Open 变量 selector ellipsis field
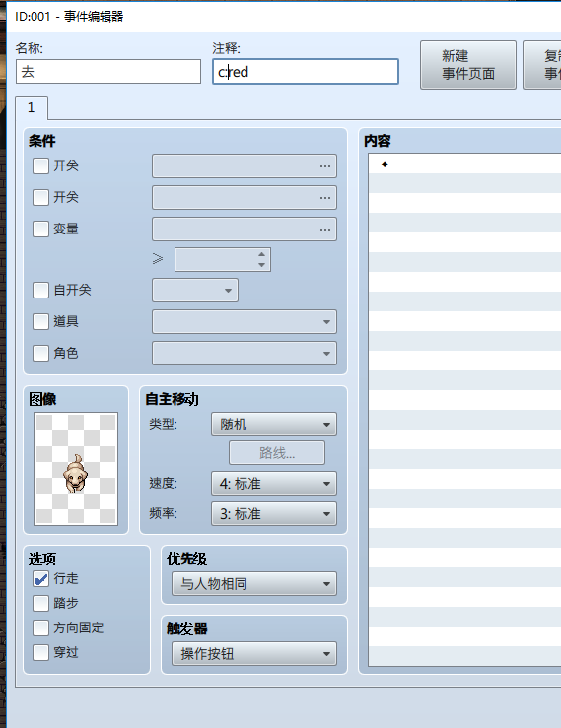This screenshot has height=728, width=561. tap(244, 230)
